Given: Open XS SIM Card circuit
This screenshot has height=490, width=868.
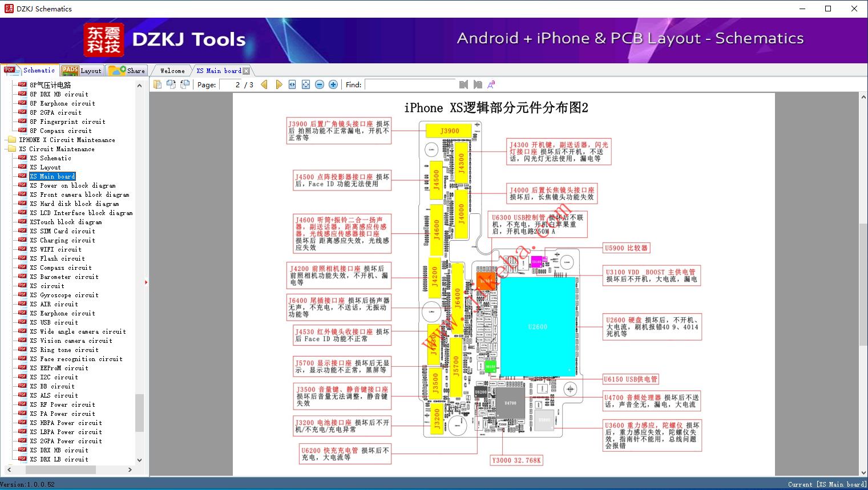Looking at the screenshot, I should (63, 231).
